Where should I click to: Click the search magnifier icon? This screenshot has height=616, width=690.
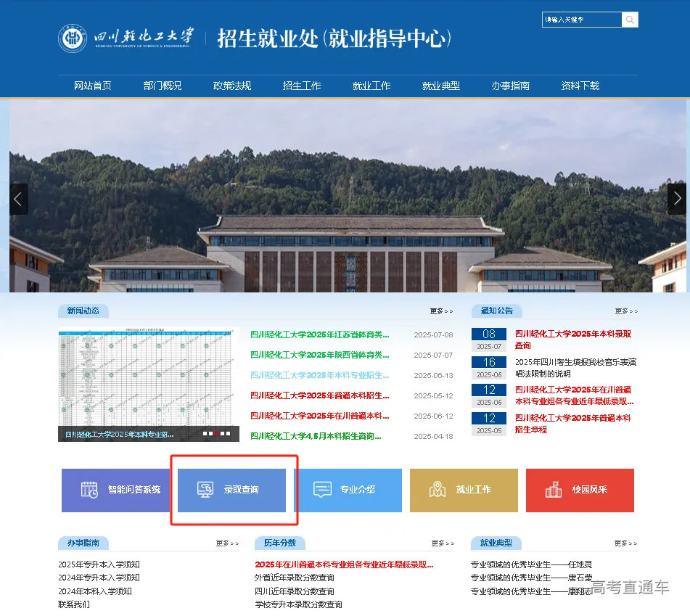[630, 20]
